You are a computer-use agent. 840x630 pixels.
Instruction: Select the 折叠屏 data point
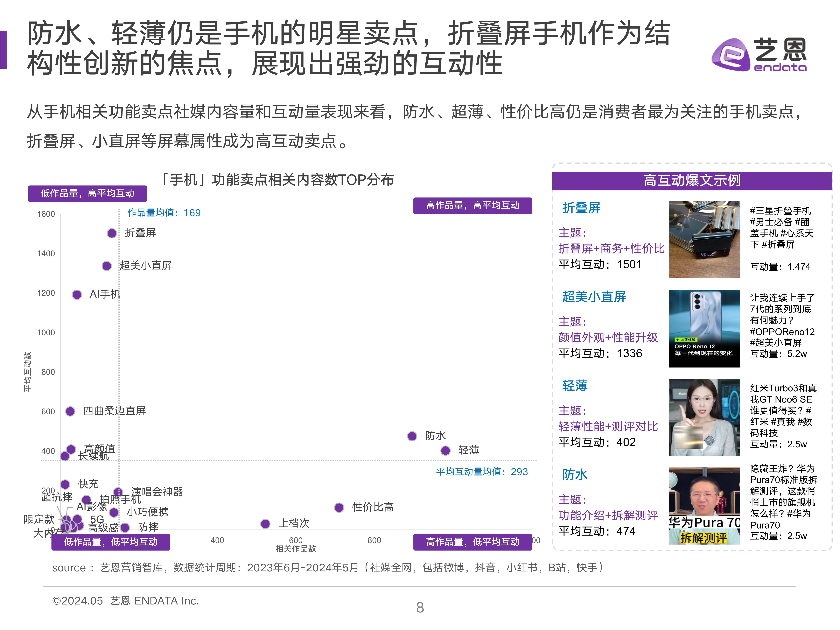coord(112,233)
